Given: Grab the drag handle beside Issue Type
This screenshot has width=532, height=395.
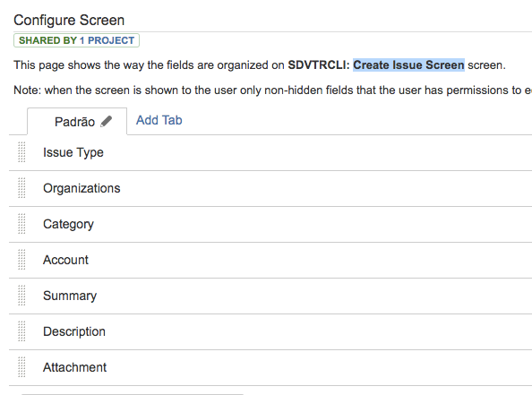Looking at the screenshot, I should coord(21,152).
